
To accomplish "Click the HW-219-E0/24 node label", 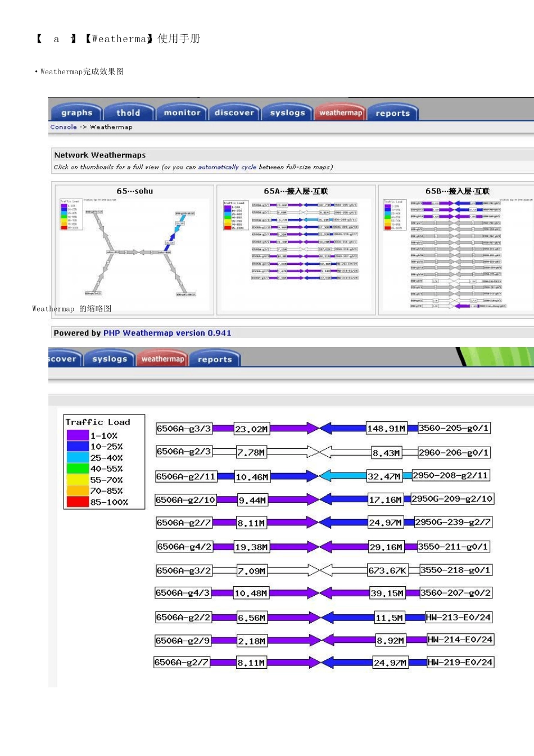I will [461, 662].
